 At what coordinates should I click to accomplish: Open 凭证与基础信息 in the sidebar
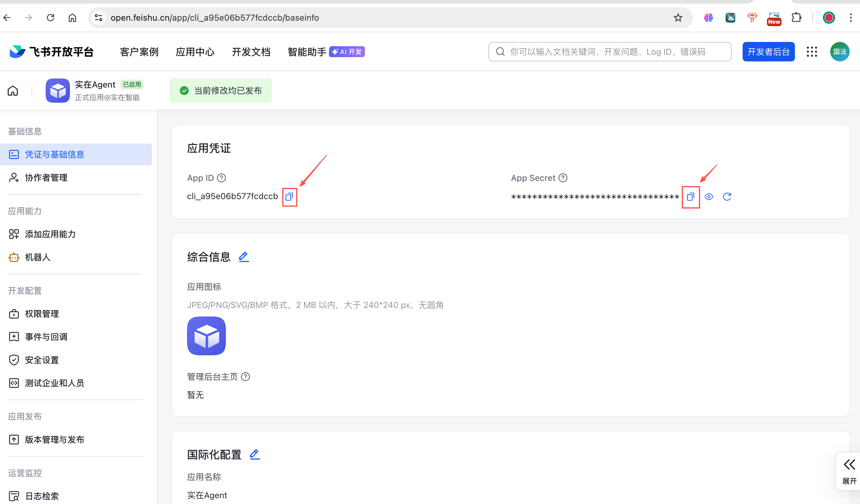click(x=76, y=154)
